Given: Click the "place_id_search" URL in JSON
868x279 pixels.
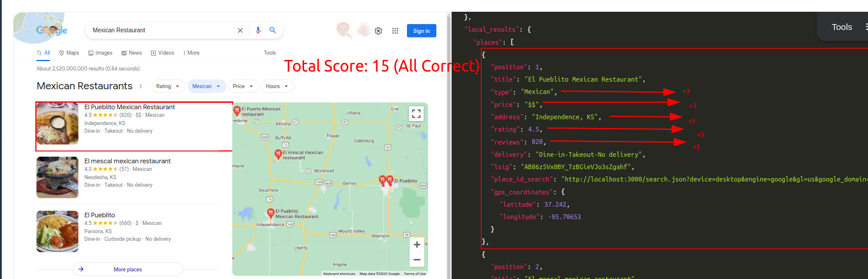Looking at the screenshot, I should point(715,179).
